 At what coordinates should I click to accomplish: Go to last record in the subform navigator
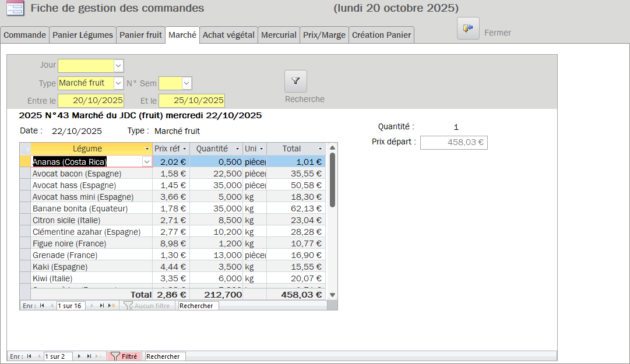point(102,305)
